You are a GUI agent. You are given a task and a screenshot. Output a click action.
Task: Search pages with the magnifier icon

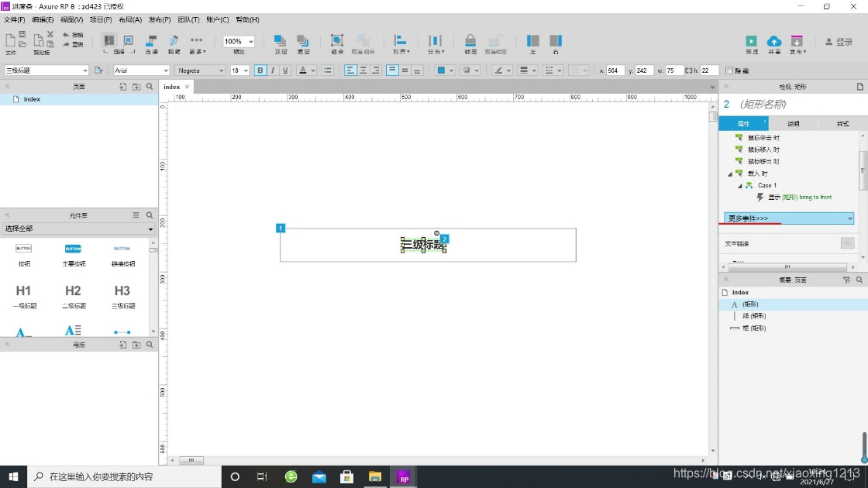point(150,87)
